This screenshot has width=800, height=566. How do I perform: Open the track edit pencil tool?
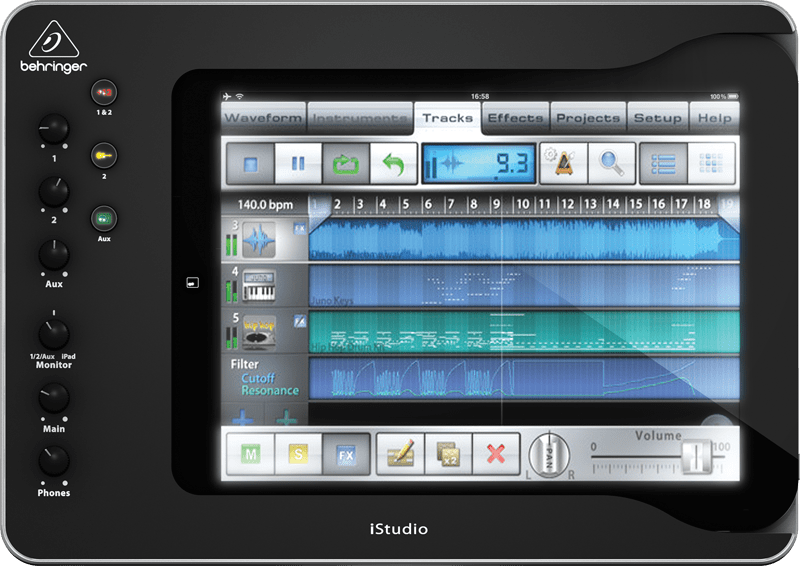click(400, 454)
